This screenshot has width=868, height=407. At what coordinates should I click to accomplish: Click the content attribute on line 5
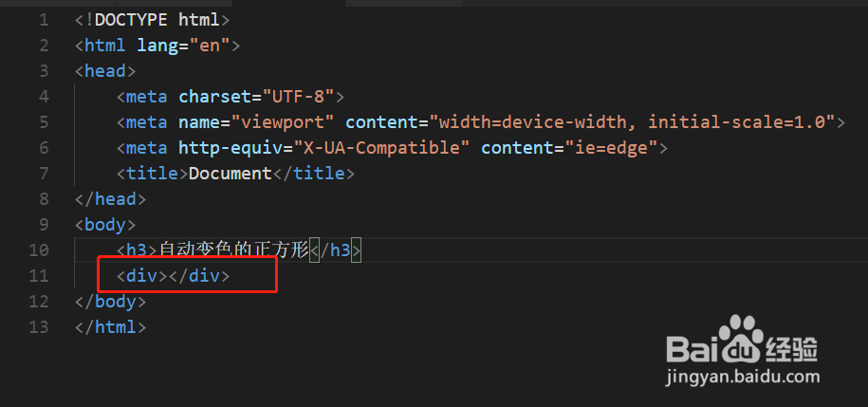click(380, 122)
